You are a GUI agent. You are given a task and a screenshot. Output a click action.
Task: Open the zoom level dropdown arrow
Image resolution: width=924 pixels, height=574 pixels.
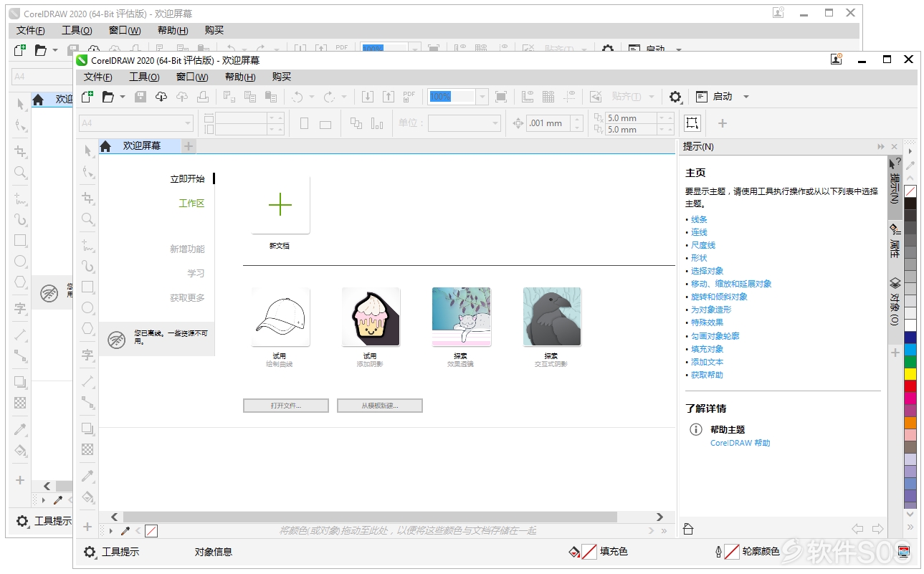(482, 96)
